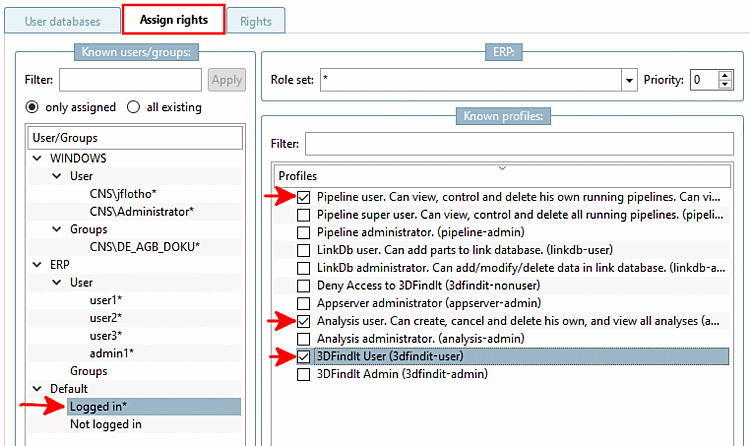Image resolution: width=750 pixels, height=446 pixels.
Task: Uncheck the Analysis user profile
Action: 304,320
